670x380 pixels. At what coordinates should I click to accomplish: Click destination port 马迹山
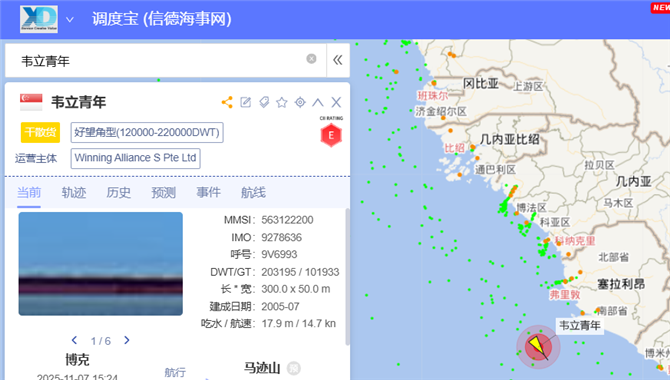pos(262,368)
